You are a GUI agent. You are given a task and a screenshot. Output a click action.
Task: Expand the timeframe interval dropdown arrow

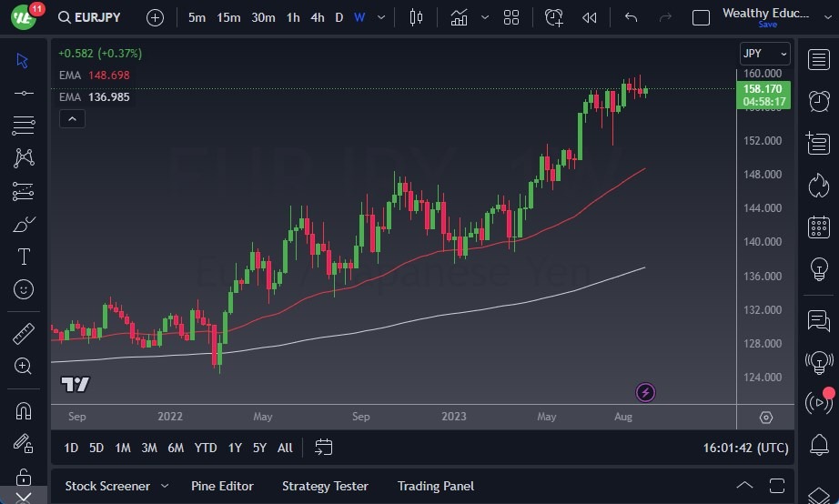pos(380,17)
